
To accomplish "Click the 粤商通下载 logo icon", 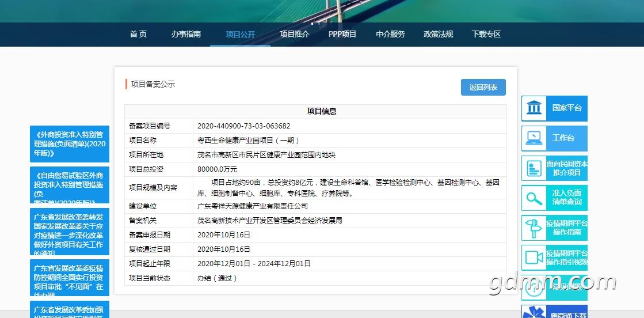I will tap(534, 313).
